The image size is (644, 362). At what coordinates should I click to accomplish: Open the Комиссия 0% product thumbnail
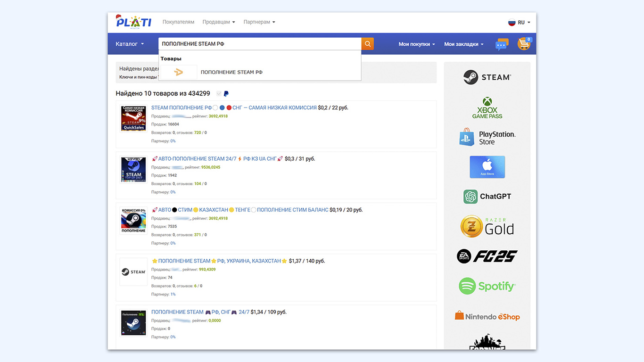[133, 221]
